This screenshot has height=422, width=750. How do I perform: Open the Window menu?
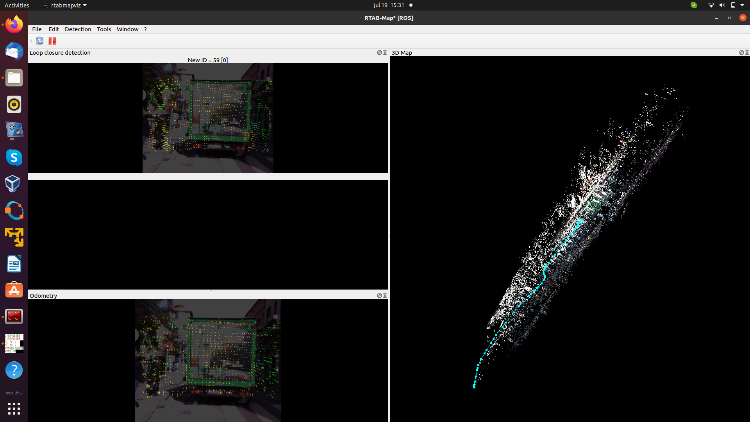127,29
